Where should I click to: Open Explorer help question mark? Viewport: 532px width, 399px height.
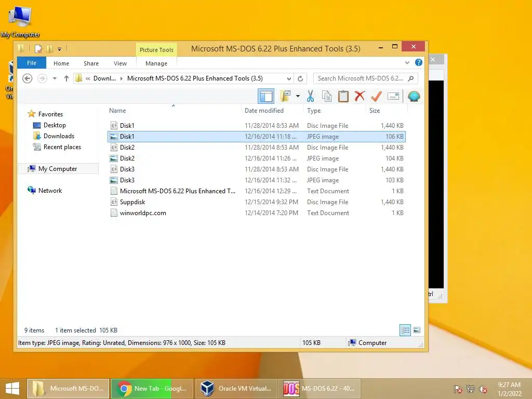click(x=419, y=62)
